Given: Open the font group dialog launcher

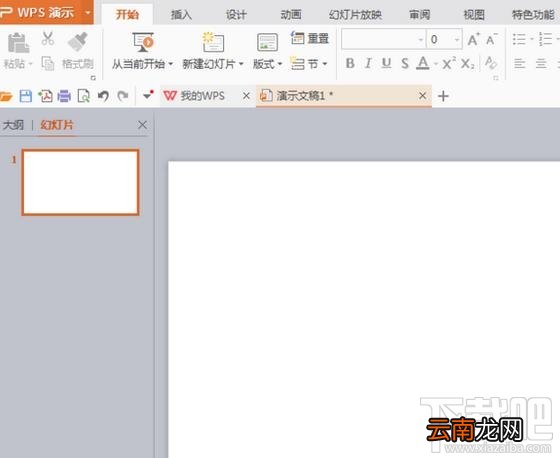Looking at the screenshot, I should (x=496, y=78).
